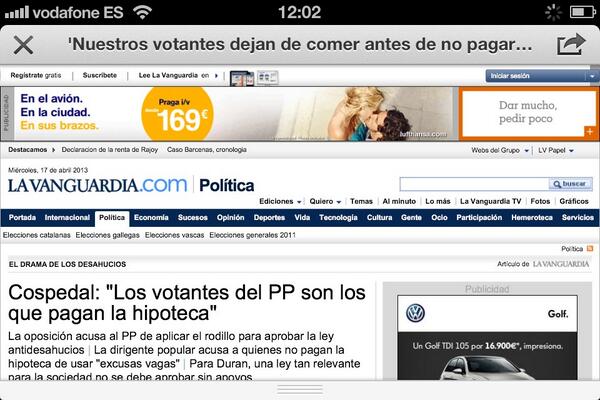
Task: Open the tablet edition device icon
Action: pos(242,78)
